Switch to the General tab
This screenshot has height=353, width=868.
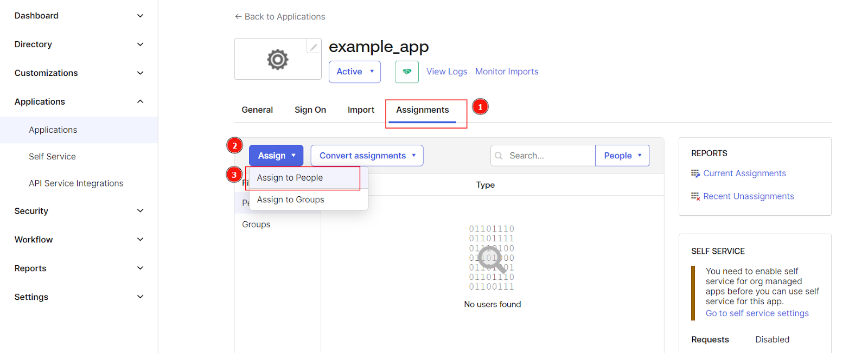pos(257,110)
